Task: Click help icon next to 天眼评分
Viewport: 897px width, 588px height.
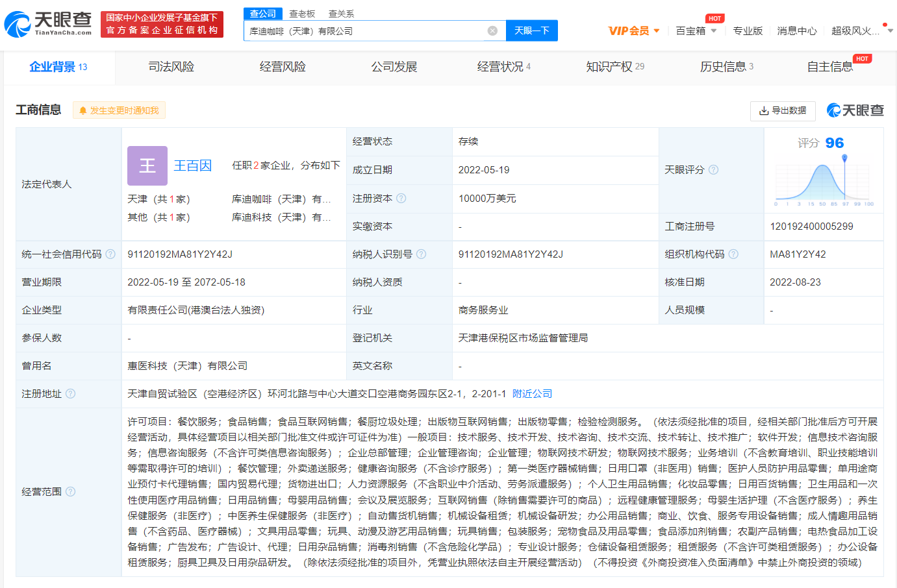Action: tap(713, 170)
